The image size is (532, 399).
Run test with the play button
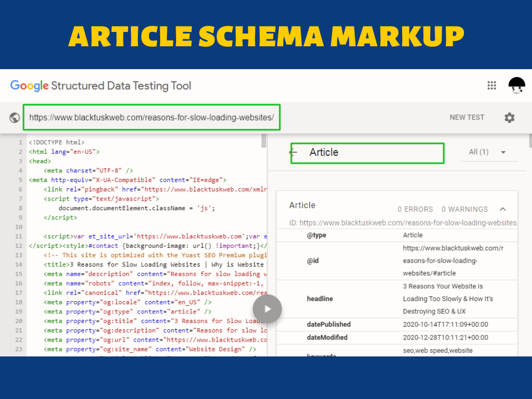click(267, 309)
